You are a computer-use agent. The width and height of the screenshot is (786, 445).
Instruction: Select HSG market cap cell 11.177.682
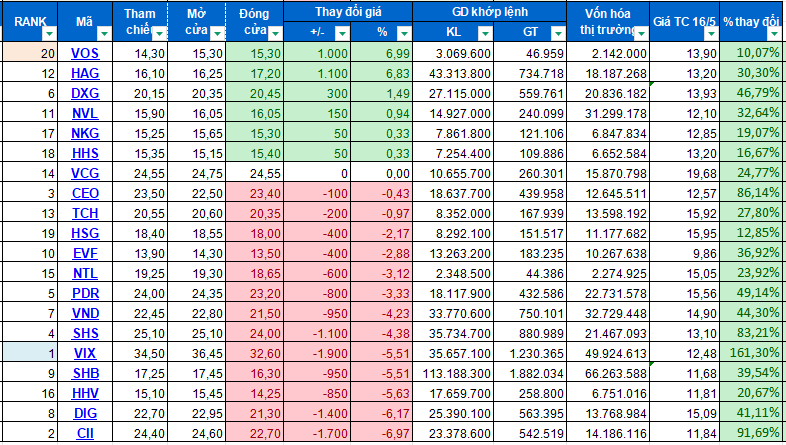pyautogui.click(x=608, y=234)
